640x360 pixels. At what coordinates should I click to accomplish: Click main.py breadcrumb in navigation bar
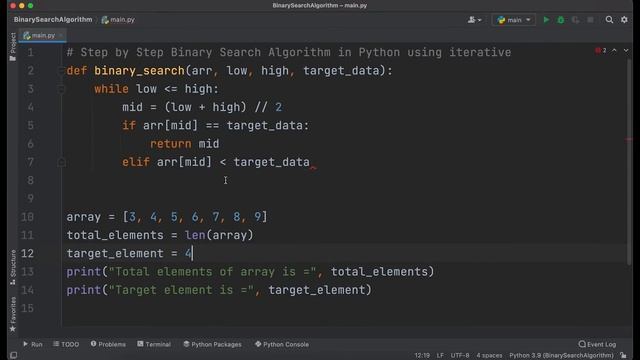pos(118,20)
